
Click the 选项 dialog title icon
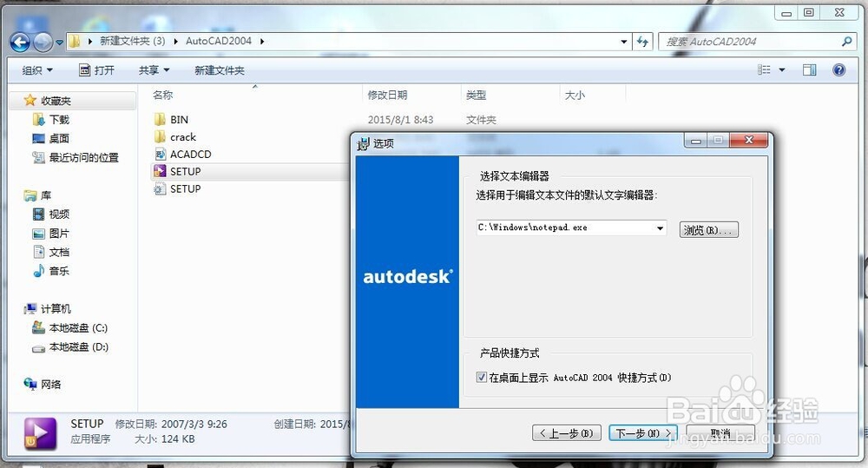click(363, 144)
